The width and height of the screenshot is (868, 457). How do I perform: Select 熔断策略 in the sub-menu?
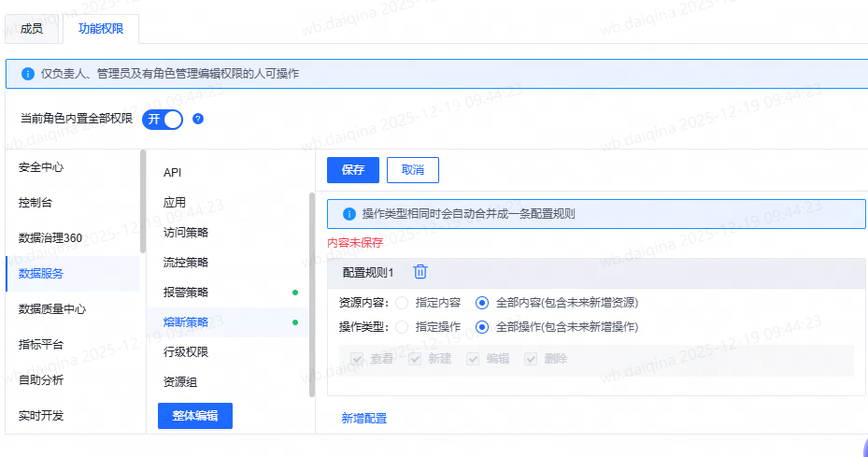click(x=228, y=322)
